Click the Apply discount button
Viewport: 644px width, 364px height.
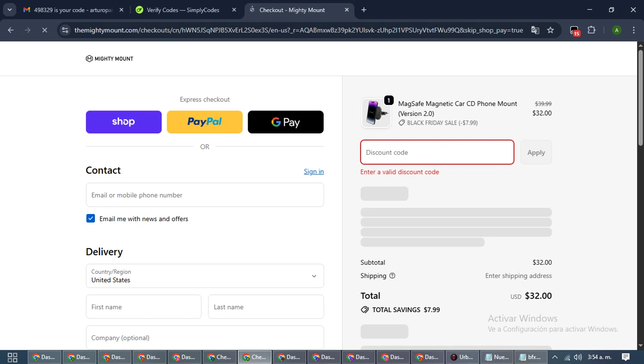(536, 152)
